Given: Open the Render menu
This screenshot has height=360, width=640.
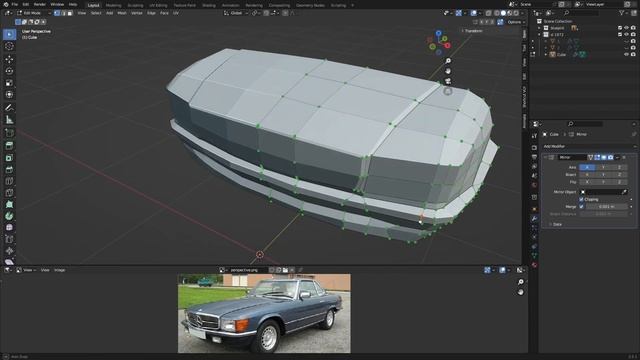Looking at the screenshot, I should [40, 4].
